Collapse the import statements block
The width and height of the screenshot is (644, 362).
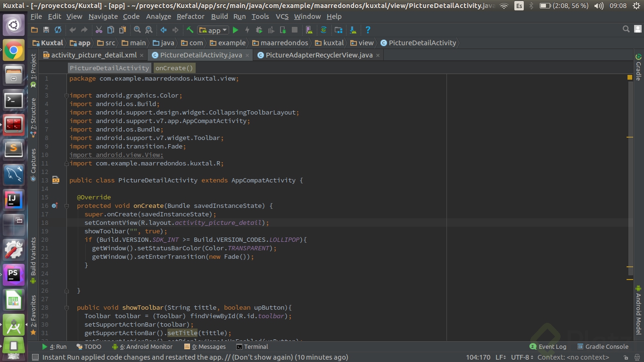(x=66, y=96)
